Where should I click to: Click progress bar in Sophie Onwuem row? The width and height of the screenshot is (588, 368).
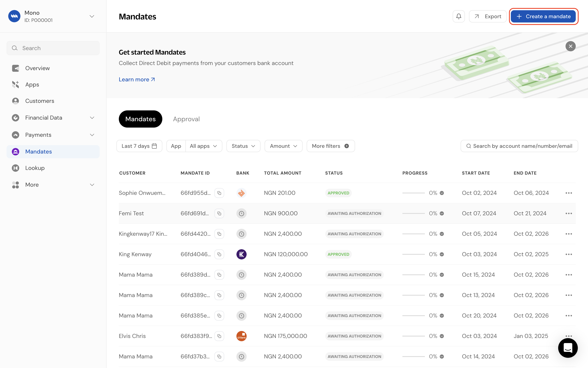[413, 193]
